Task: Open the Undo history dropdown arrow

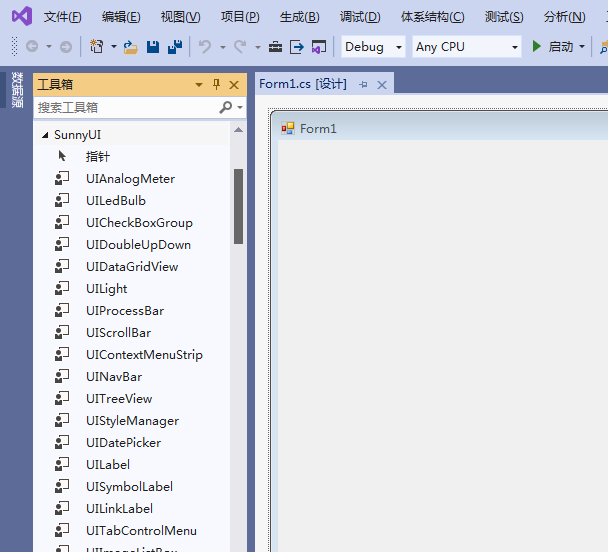Action: [x=223, y=47]
